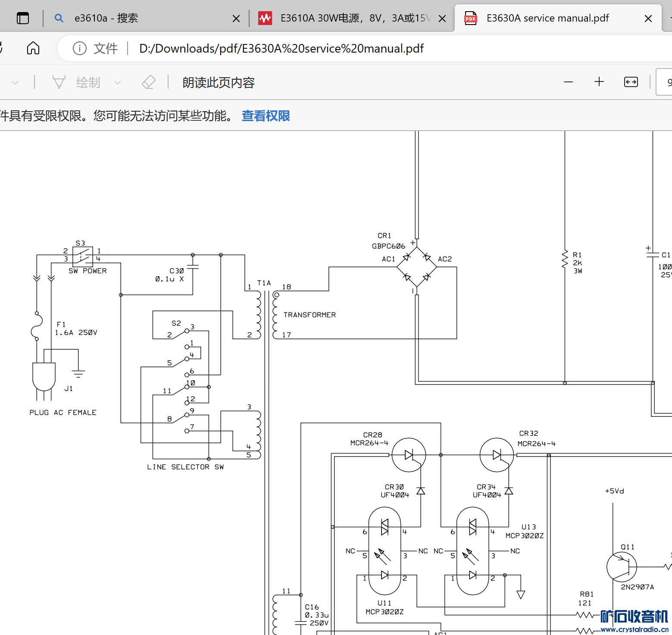Click the page number field
672x635 pixels.
(664, 82)
